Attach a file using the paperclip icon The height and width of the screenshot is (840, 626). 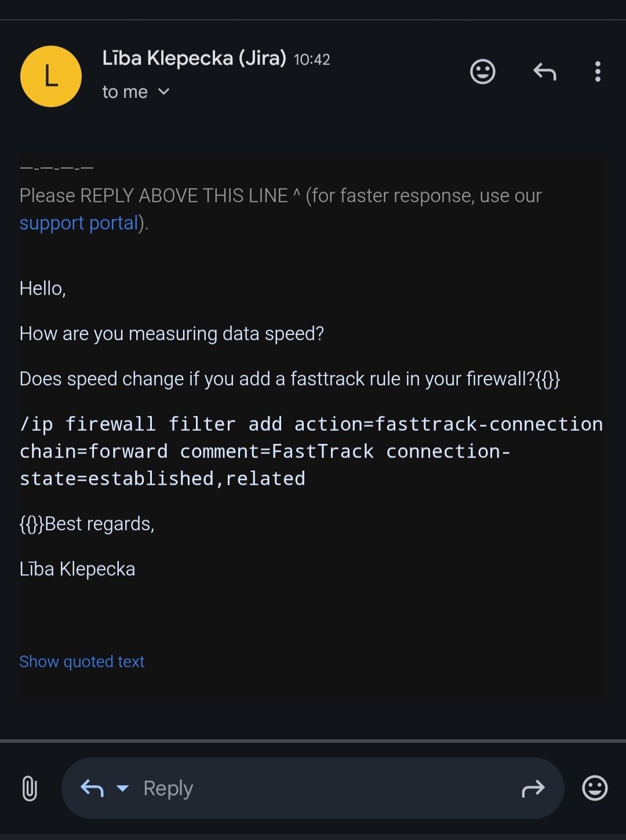30,788
